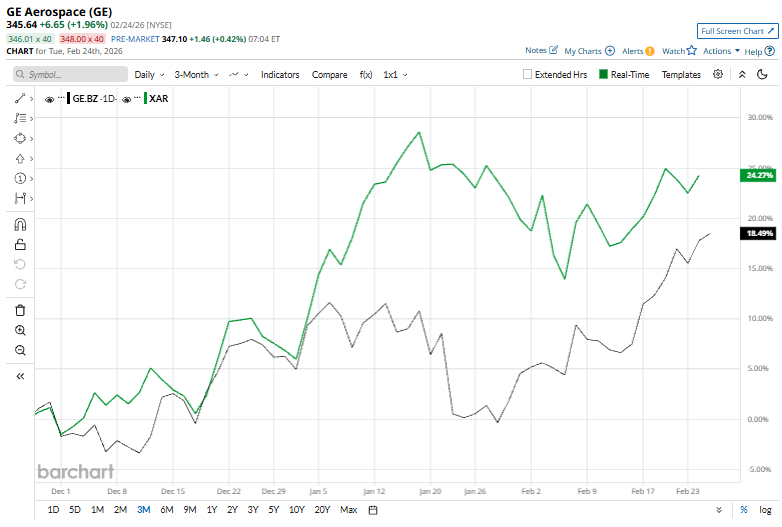The image size is (782, 527).
Task: Click in the Symbol search field
Action: [x=70, y=74]
